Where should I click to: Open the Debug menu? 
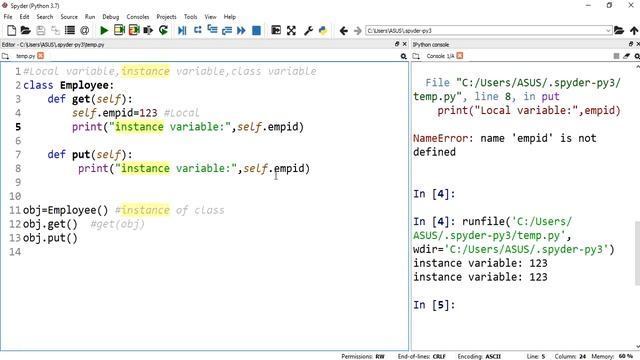point(111,17)
